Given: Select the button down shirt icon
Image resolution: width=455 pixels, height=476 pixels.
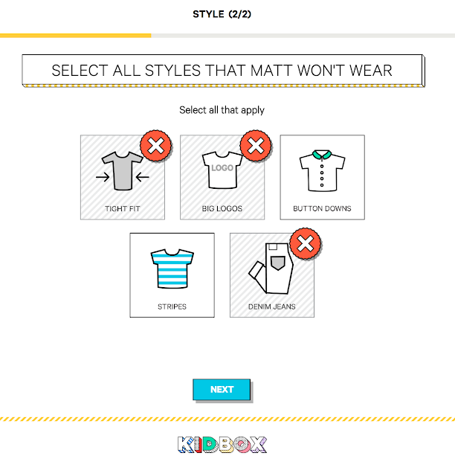Looking at the screenshot, I should [322, 172].
